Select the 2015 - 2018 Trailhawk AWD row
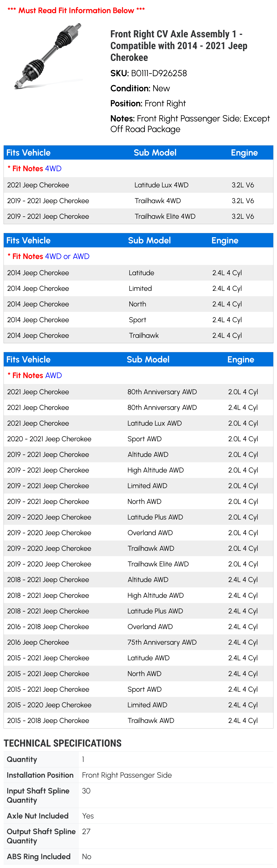 tap(138, 720)
